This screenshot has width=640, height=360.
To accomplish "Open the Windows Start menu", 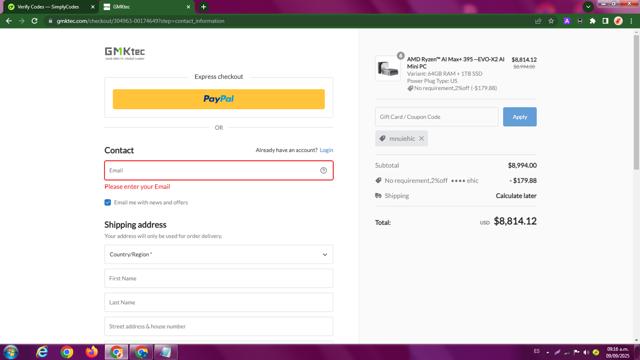I will pyautogui.click(x=11, y=352).
